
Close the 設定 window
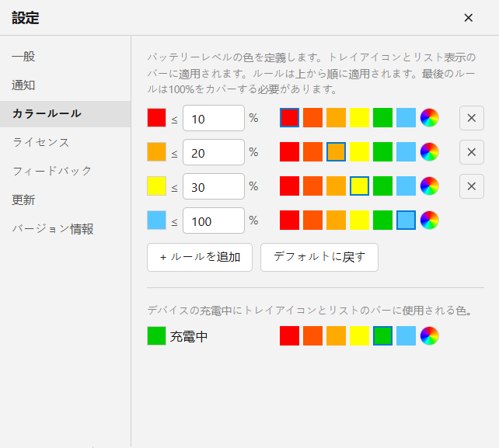(x=468, y=18)
